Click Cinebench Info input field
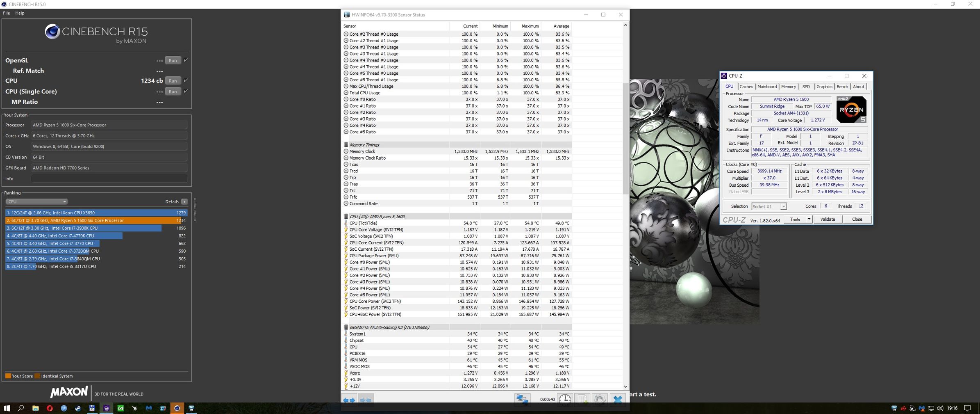 click(x=109, y=178)
